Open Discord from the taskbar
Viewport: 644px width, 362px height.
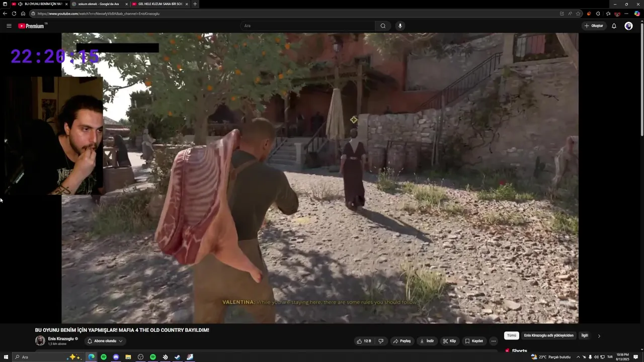116,357
